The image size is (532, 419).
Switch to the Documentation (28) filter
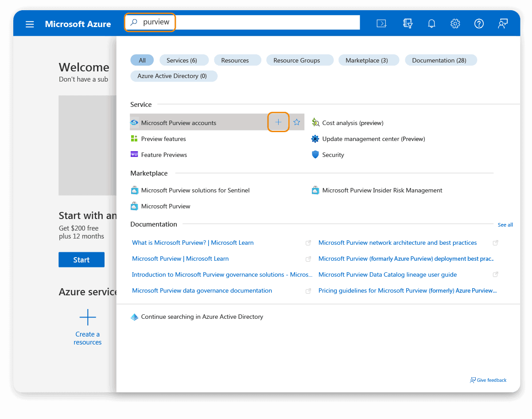pyautogui.click(x=441, y=60)
